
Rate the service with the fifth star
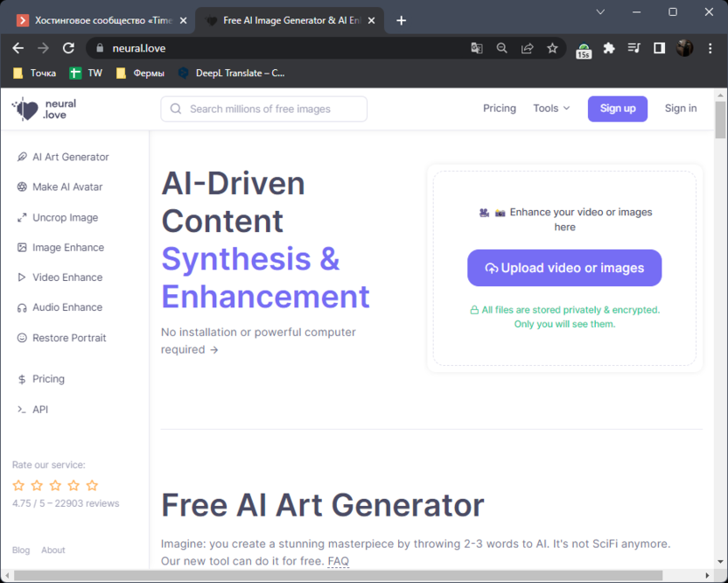pos(92,485)
